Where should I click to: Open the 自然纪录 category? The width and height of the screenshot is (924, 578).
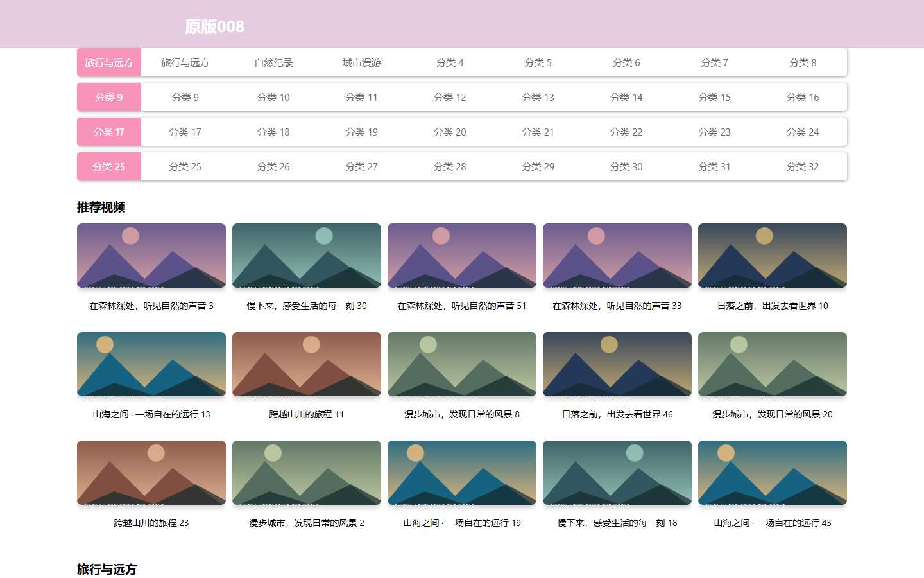coord(273,63)
